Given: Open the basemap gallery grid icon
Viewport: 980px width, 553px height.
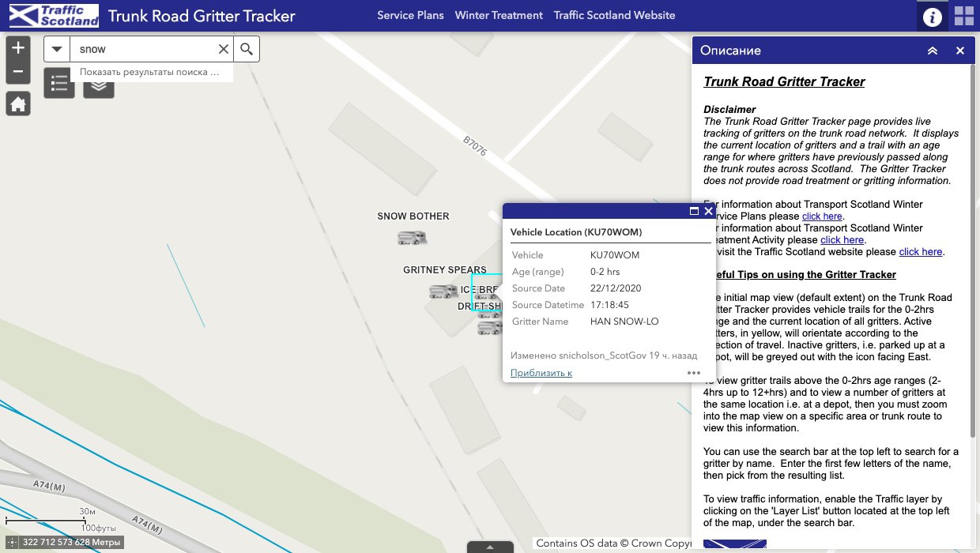Looking at the screenshot, I should coord(964,16).
